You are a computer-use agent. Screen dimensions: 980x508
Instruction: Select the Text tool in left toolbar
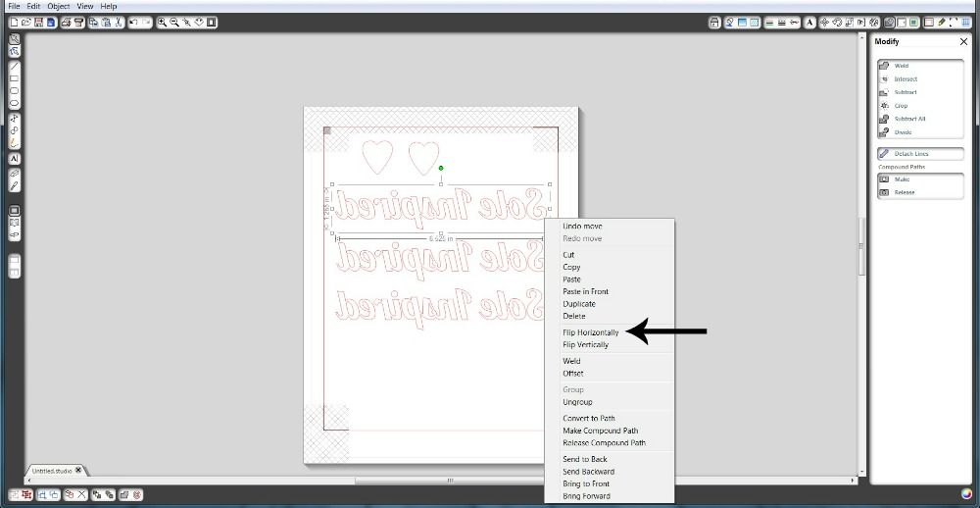(15, 158)
